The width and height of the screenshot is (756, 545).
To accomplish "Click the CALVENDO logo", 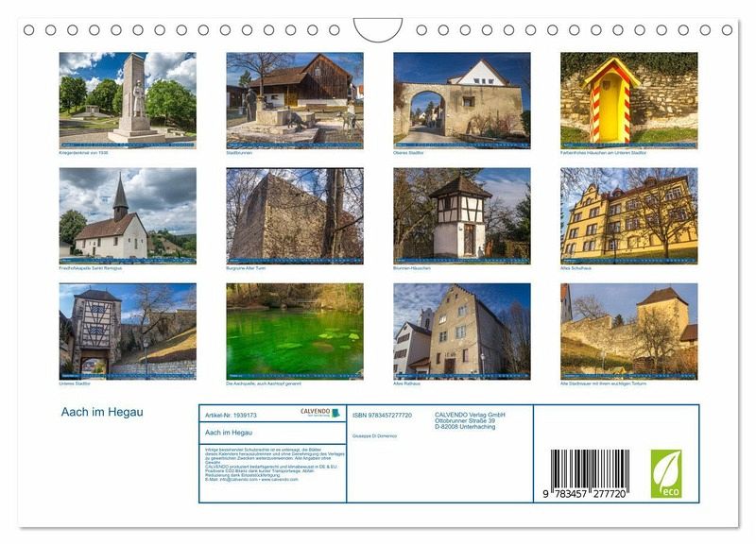I will coord(320,414).
